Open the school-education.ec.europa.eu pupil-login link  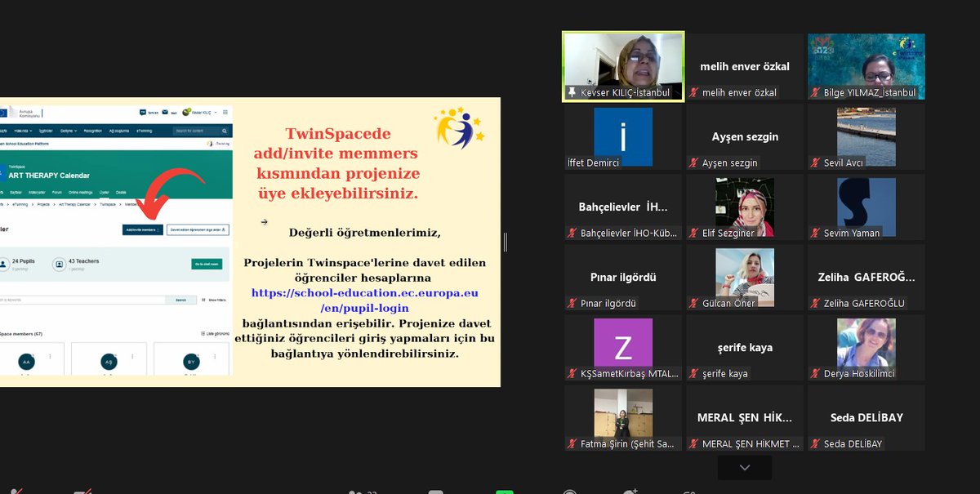[364, 300]
